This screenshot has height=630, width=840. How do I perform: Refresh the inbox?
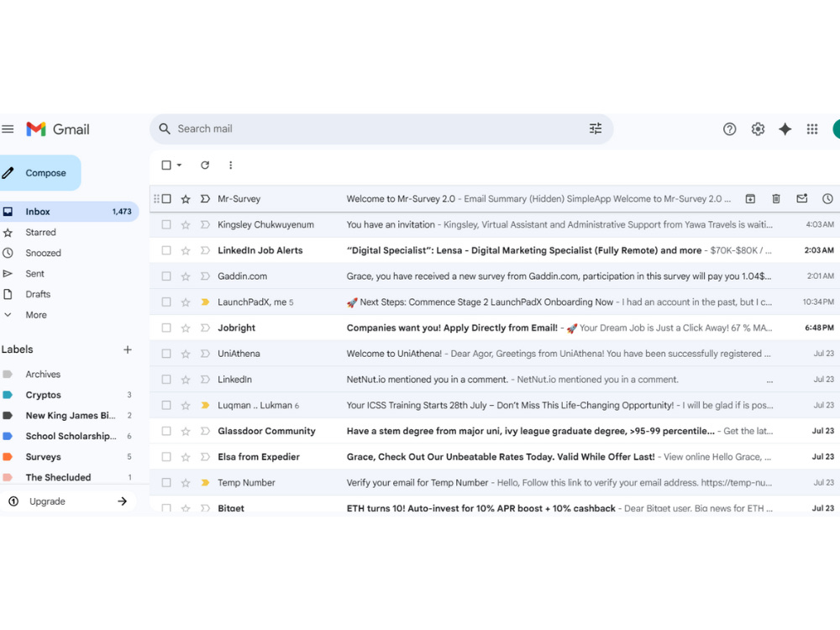coord(205,165)
